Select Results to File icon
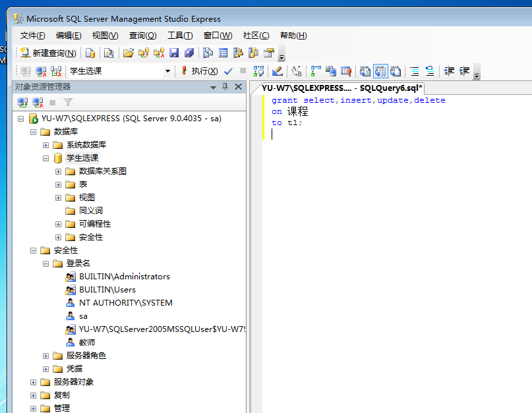Image resolution: width=532 pixels, height=413 pixels. [x=396, y=71]
